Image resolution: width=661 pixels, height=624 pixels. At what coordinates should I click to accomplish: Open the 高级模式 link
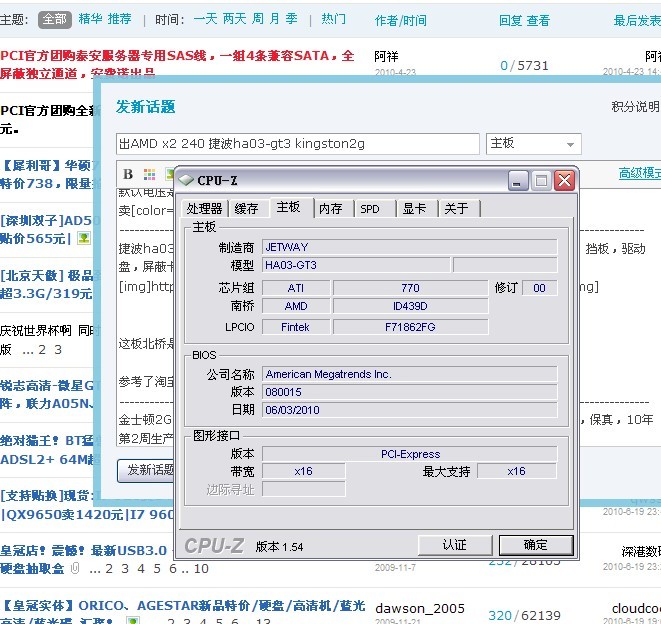pos(639,173)
